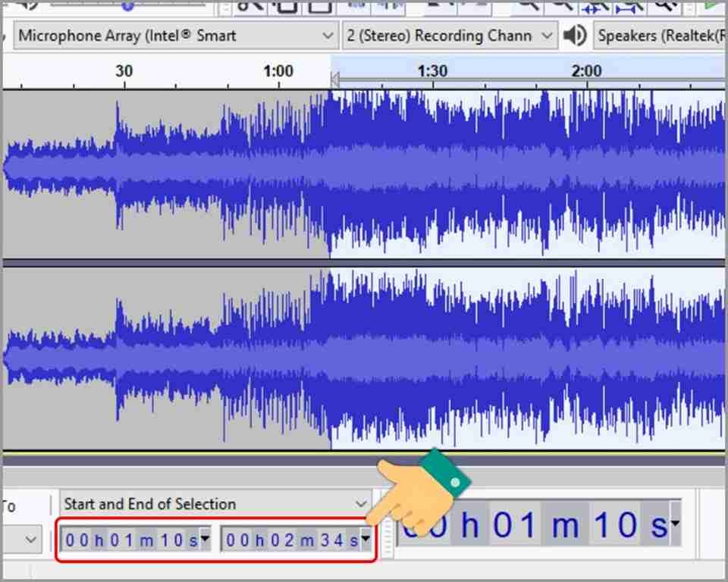The width and height of the screenshot is (728, 582).
Task: Open the 2 (Stereo) Recording Channels dropdown
Action: coord(450,36)
